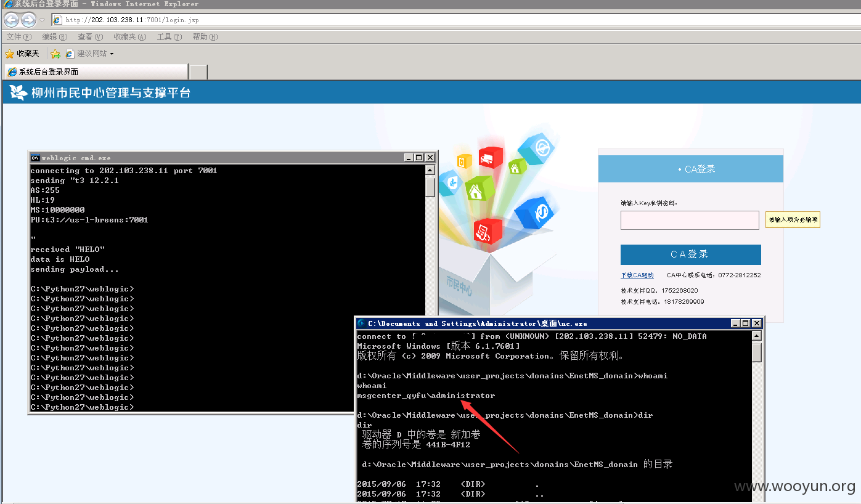The width and height of the screenshot is (861, 504).
Task: Click the '驱动器 D 中的卷是 新加卷' line
Action: 421,434
